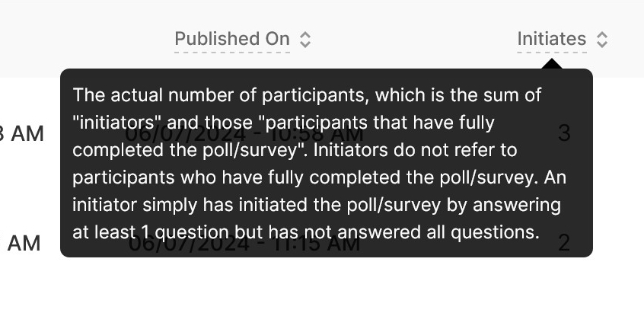
Task: Click the Initiates value 2 in second row
Action: pos(564,244)
